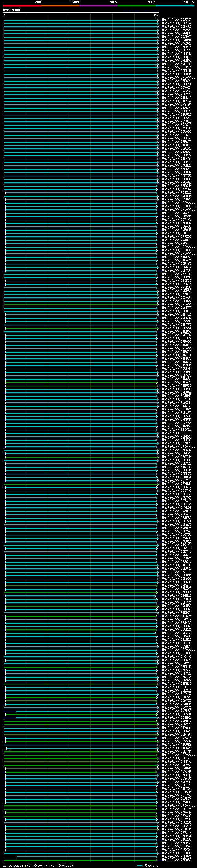
Task: Open the UniRef100_C9PQ83 entry
Action: 177,342
